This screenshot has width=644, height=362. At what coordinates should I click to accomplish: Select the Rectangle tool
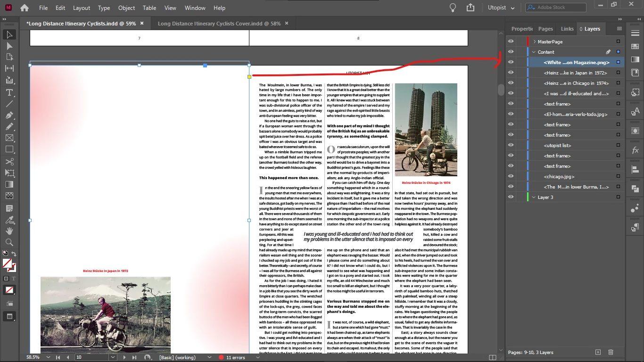click(9, 149)
